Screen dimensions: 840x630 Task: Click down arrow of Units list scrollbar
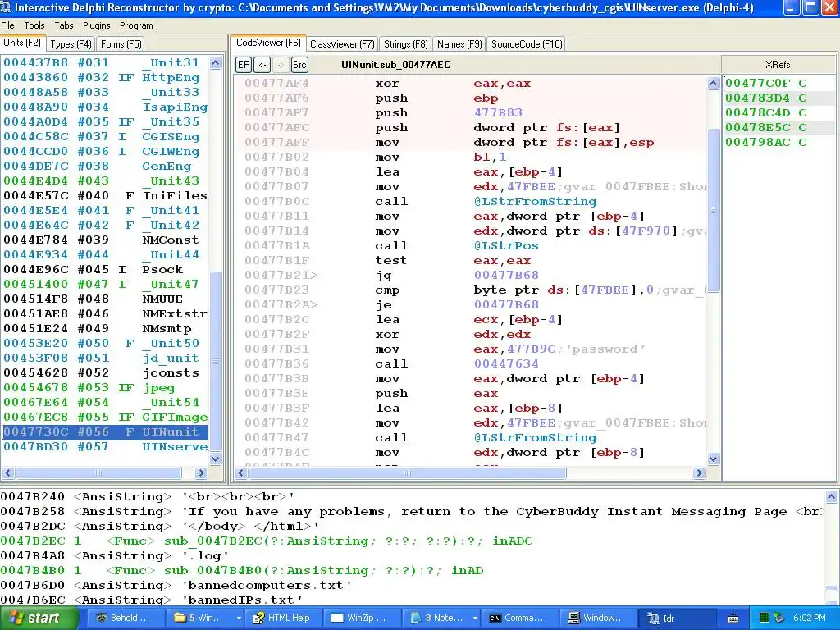point(216,459)
